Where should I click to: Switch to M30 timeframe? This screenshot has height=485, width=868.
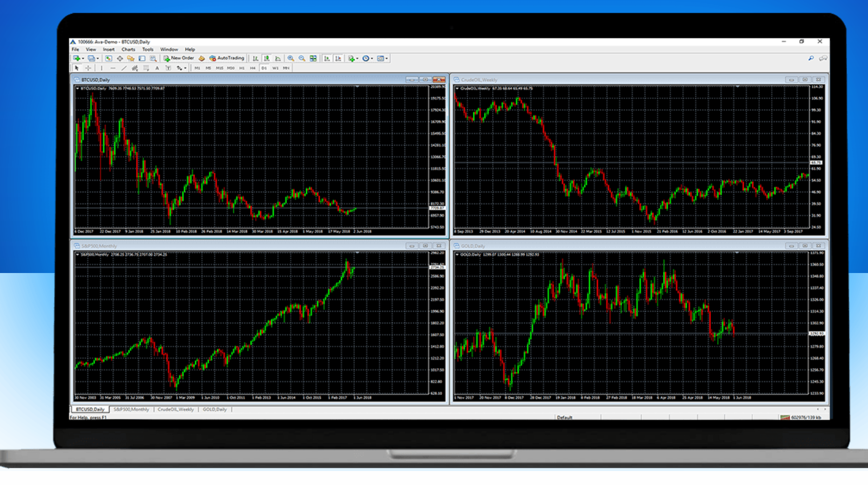231,68
